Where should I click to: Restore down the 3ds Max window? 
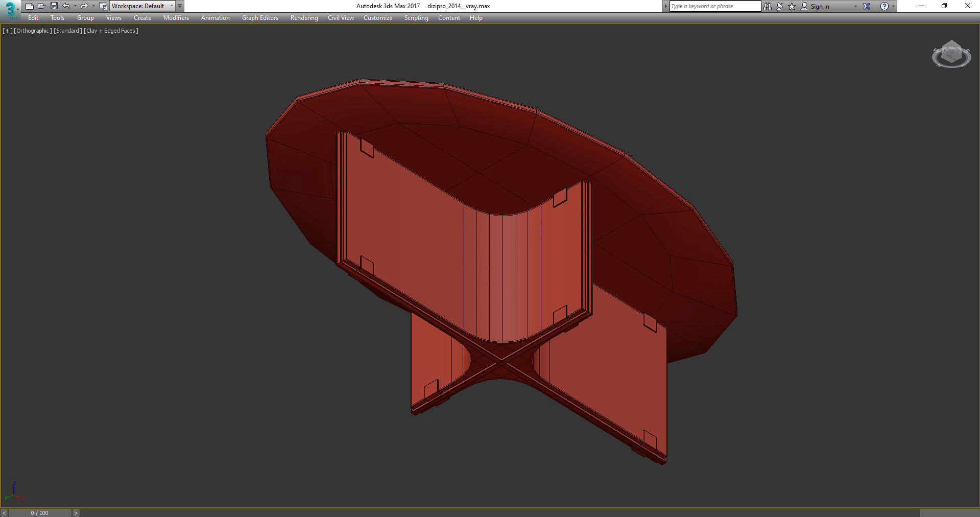click(x=944, y=6)
